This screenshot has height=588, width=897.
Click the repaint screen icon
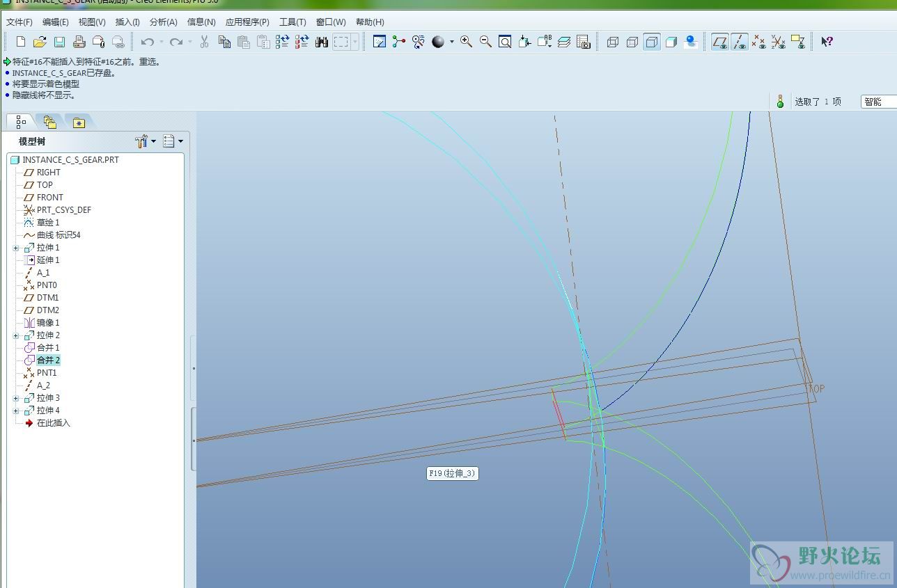(380, 42)
